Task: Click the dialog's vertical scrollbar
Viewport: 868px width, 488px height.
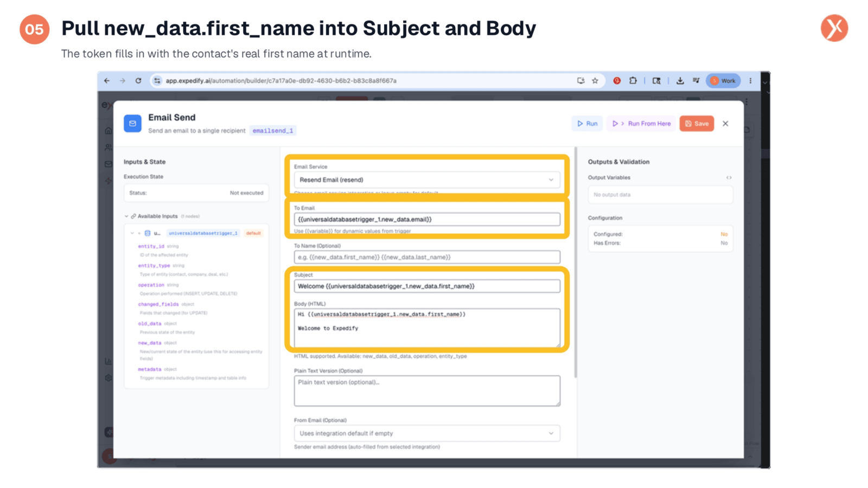Action: tap(575, 262)
